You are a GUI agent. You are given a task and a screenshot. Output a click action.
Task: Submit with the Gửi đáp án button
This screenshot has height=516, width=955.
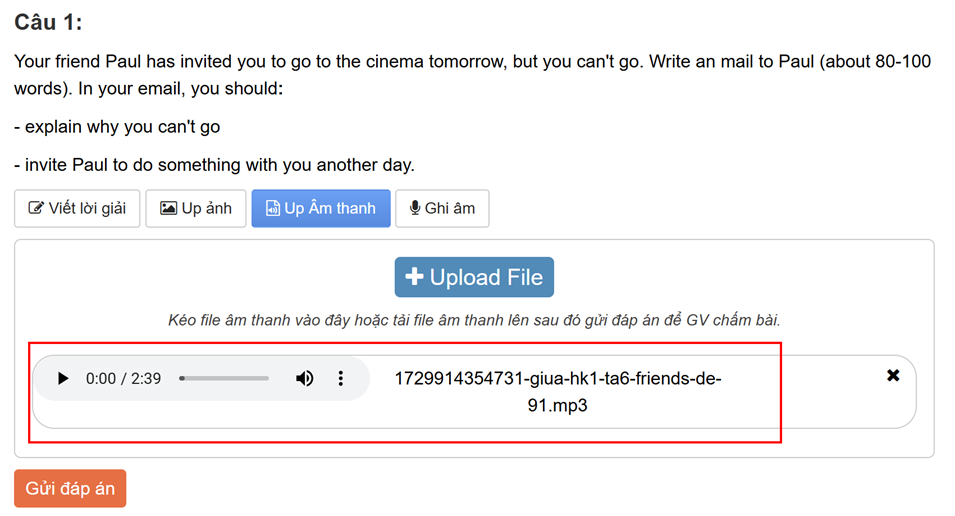pos(70,488)
